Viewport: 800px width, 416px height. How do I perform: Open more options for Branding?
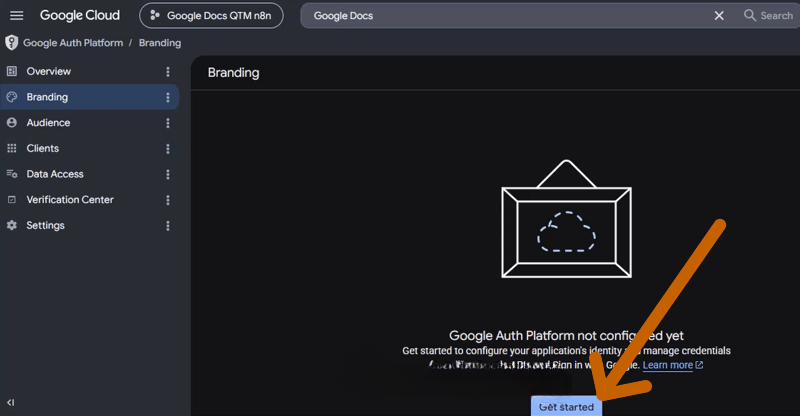168,97
